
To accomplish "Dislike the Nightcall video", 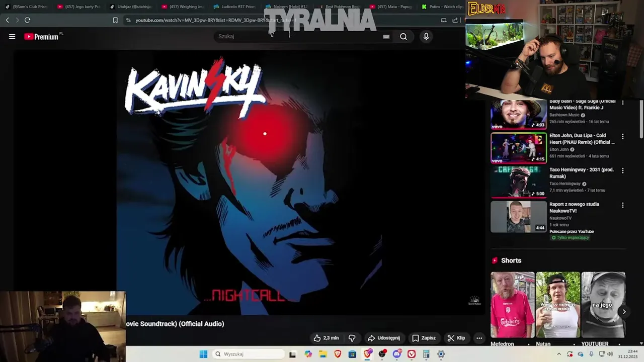I will (x=352, y=338).
